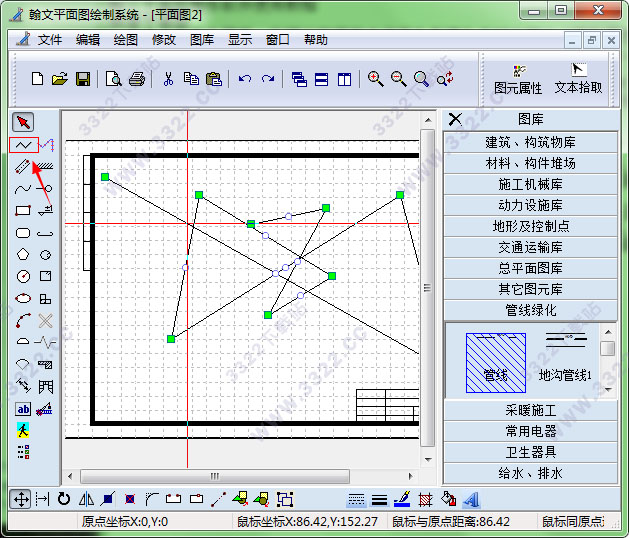Close the 图库 panel with the X

455,119
